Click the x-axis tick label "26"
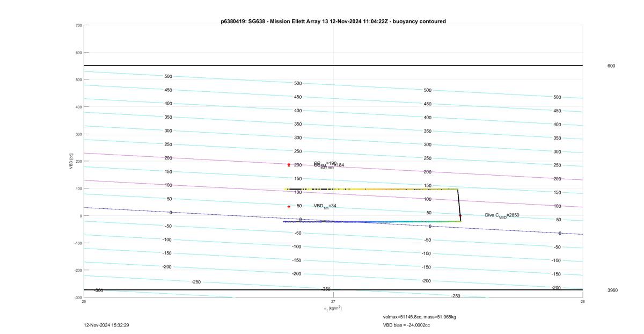 pos(84,301)
